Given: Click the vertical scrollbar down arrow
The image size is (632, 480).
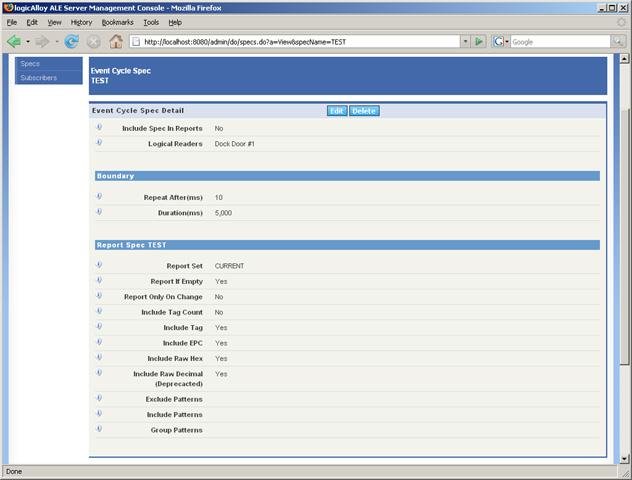Looking at the screenshot, I should point(624,459).
